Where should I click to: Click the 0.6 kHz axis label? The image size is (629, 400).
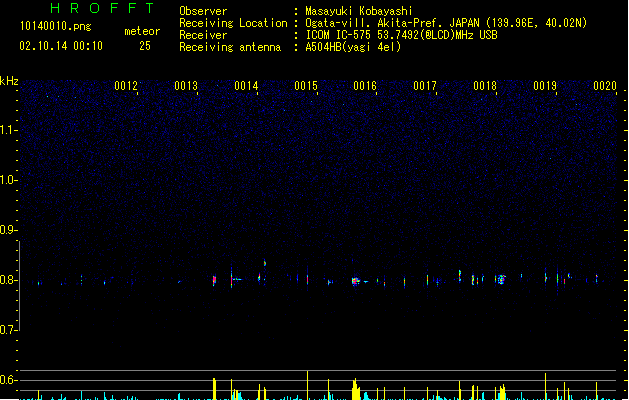(x=8, y=380)
